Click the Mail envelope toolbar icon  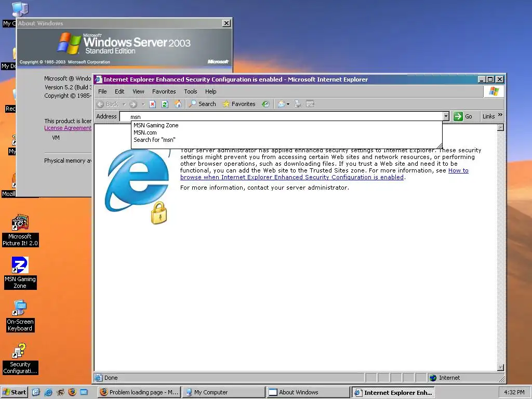[281, 104]
